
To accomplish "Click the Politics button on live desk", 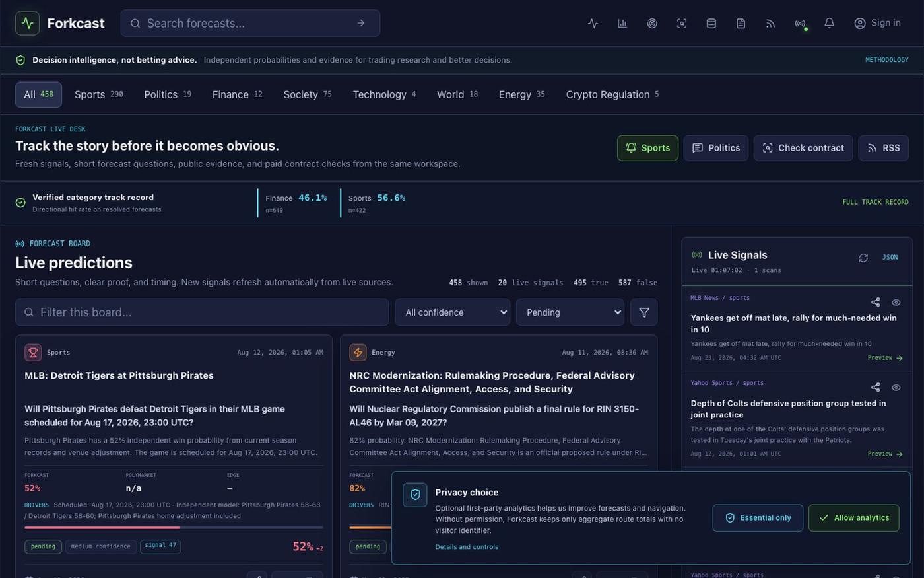I will [x=715, y=148].
